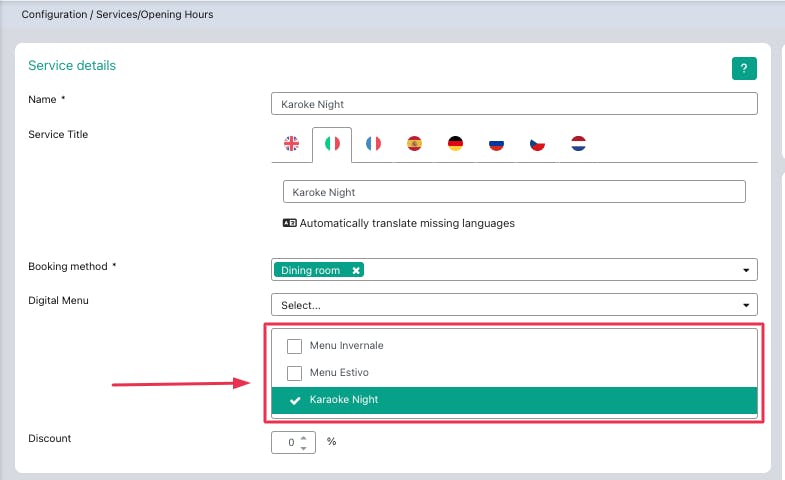Viewport: 785px width, 480px height.
Task: Click the Dutch flag icon
Action: click(x=578, y=144)
